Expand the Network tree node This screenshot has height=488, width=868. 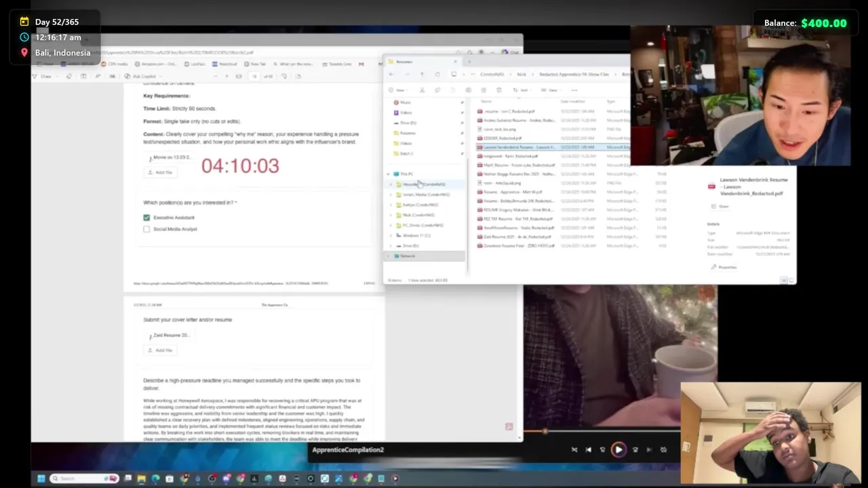(388, 256)
